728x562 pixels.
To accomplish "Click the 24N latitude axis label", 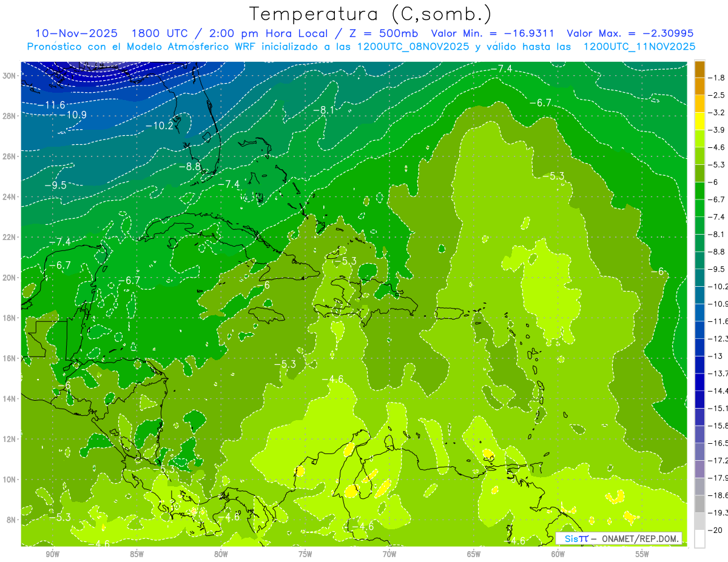I will pos(8,197).
